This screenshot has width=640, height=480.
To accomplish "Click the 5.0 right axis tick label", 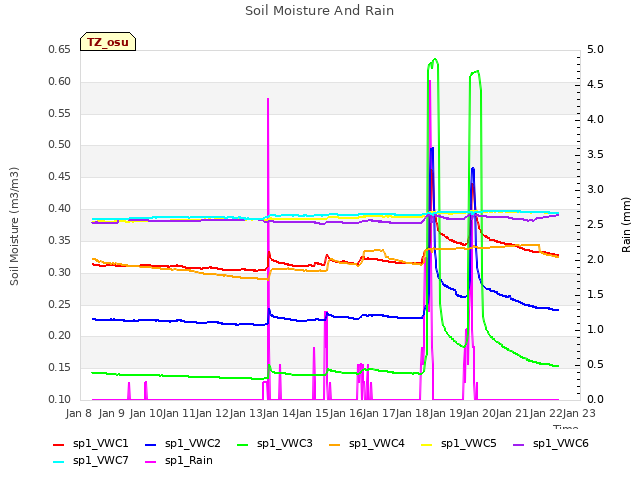I will (595, 50).
